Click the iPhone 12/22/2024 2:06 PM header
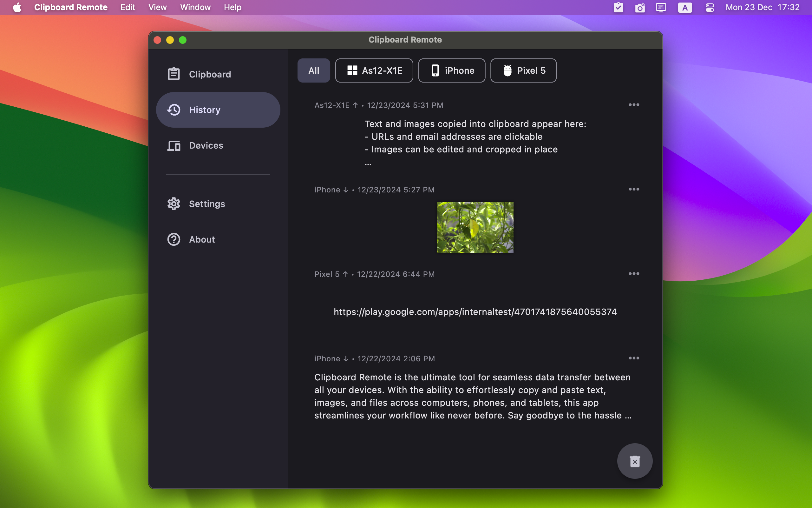Viewport: 812px width, 508px height. pos(375,359)
